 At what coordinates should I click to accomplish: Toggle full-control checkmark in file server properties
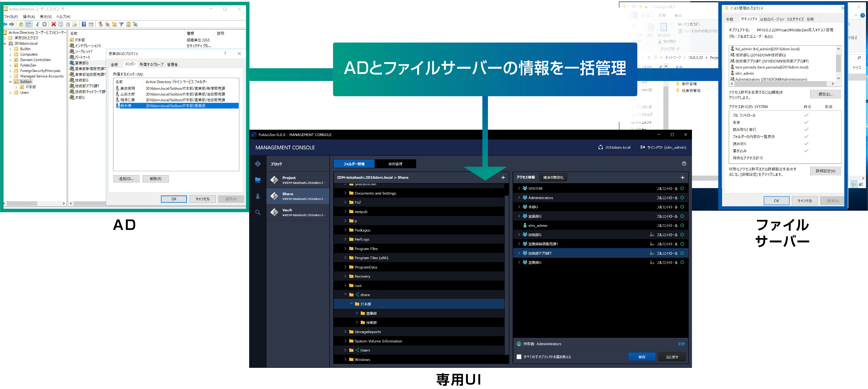coord(806,115)
